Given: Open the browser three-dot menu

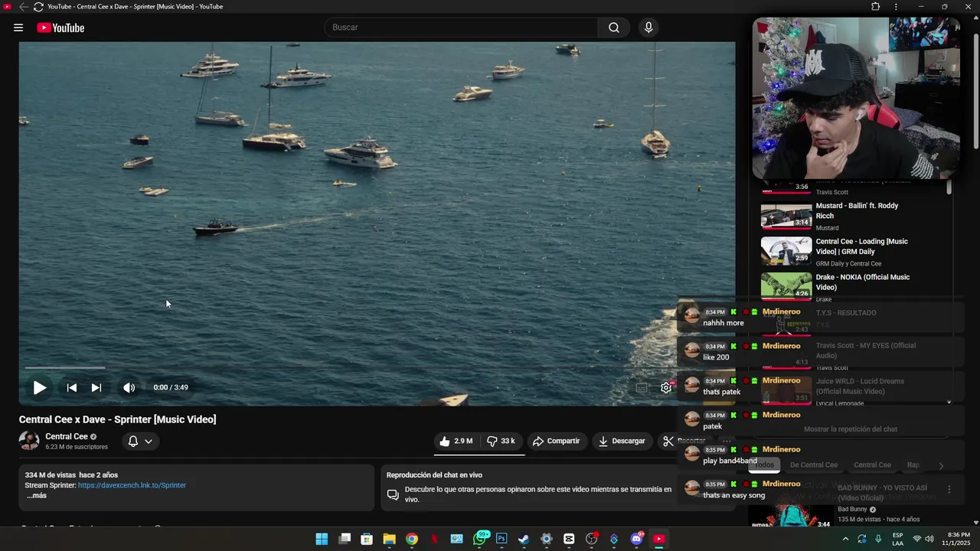Looking at the screenshot, I should [x=896, y=7].
